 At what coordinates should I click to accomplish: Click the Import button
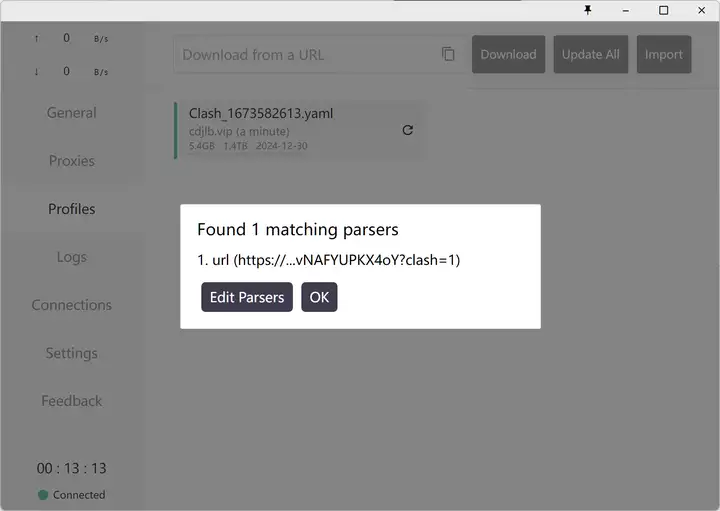663,55
